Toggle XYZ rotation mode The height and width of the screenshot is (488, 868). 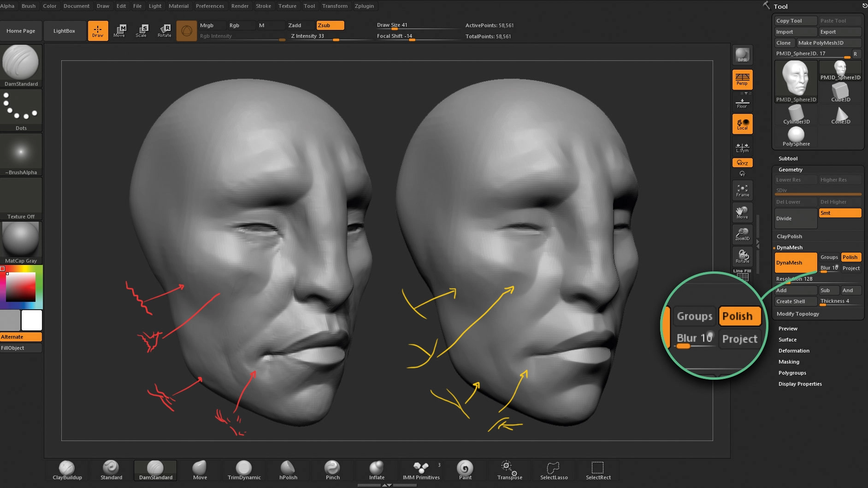click(742, 163)
